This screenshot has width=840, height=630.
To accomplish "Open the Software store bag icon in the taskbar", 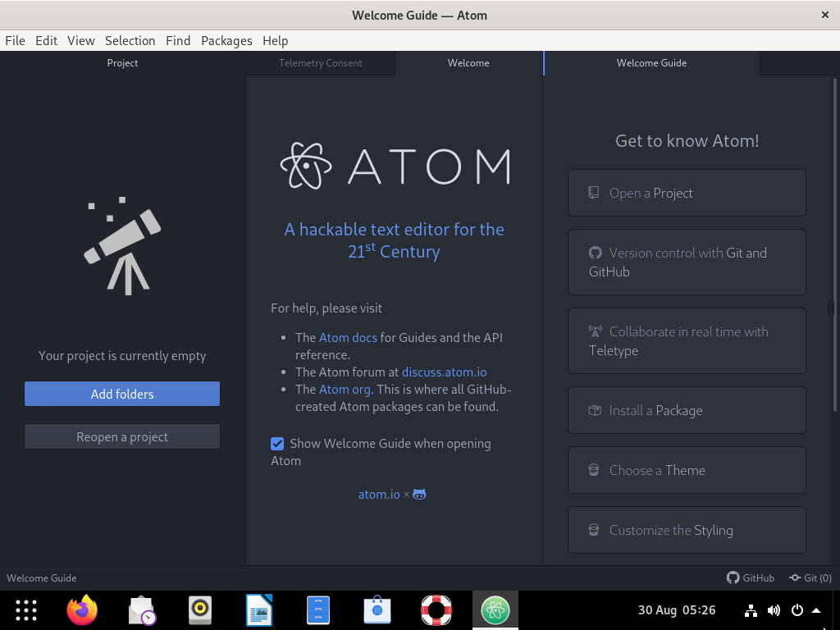I will (377, 610).
